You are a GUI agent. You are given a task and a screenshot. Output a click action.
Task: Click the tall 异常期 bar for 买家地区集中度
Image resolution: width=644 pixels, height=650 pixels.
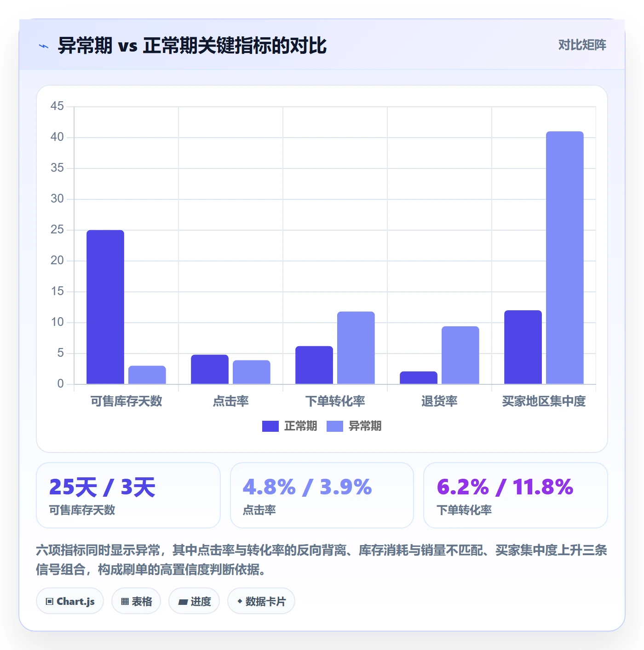(565, 258)
